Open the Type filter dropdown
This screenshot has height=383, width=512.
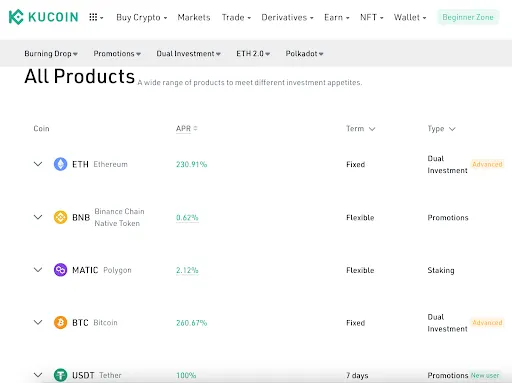(x=441, y=129)
